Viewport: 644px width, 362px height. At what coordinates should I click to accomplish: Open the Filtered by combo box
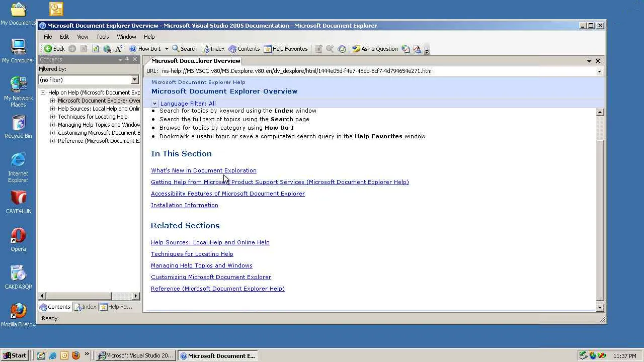pyautogui.click(x=89, y=80)
